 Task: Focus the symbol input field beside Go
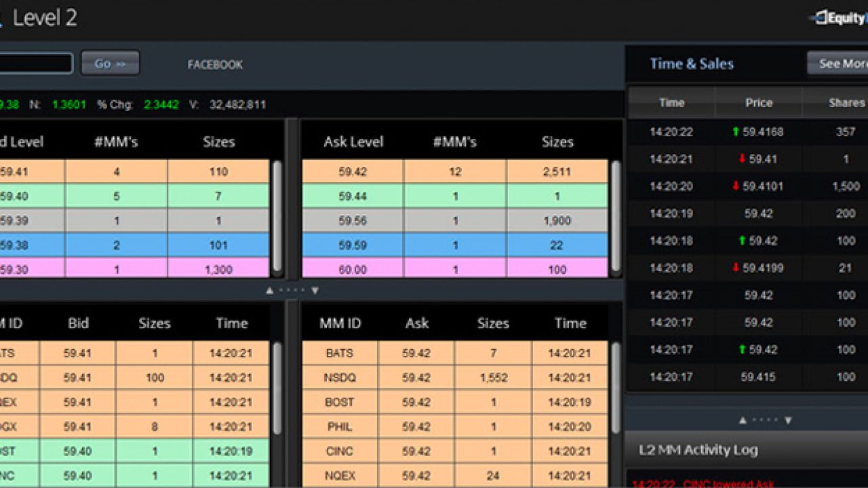point(36,64)
